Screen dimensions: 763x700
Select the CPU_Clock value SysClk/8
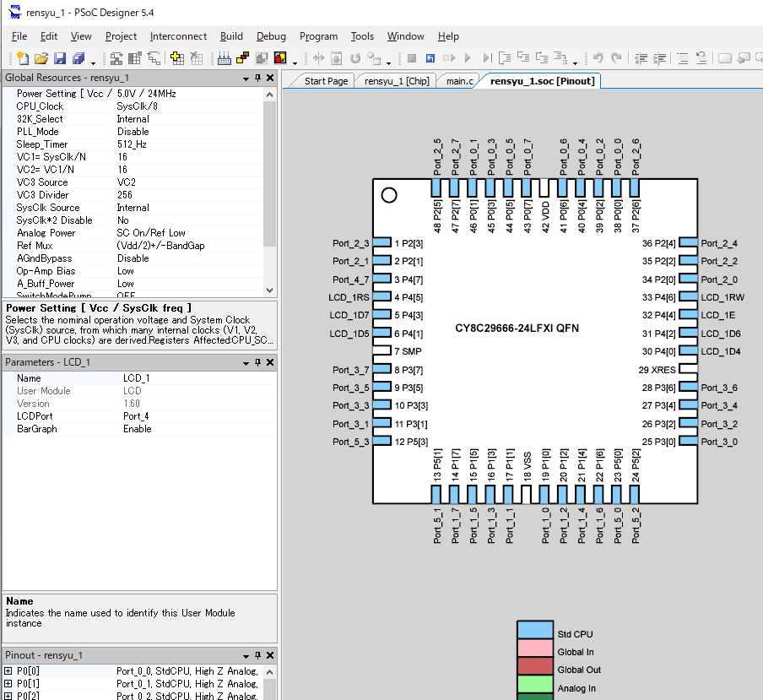pyautogui.click(x=138, y=106)
